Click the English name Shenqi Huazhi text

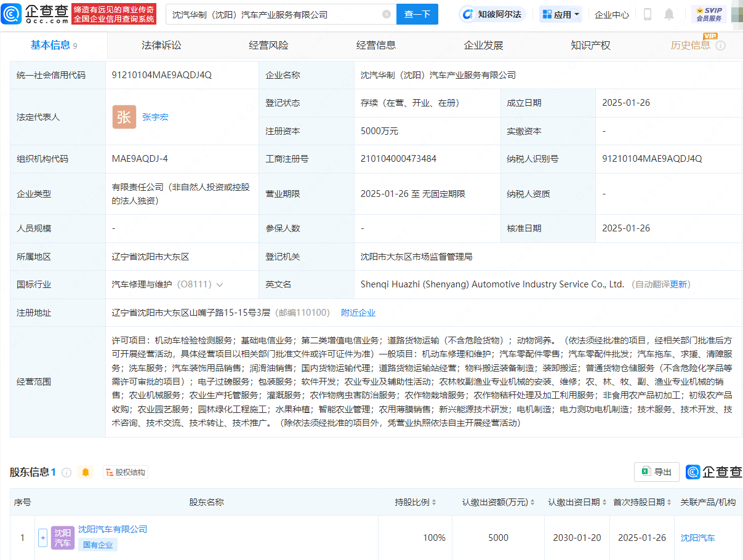(492, 284)
